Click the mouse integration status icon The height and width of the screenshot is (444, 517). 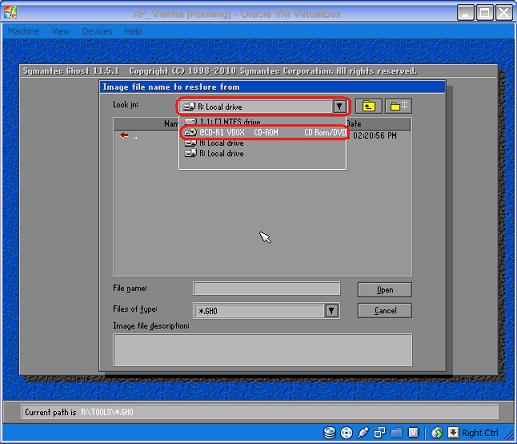pos(437,433)
